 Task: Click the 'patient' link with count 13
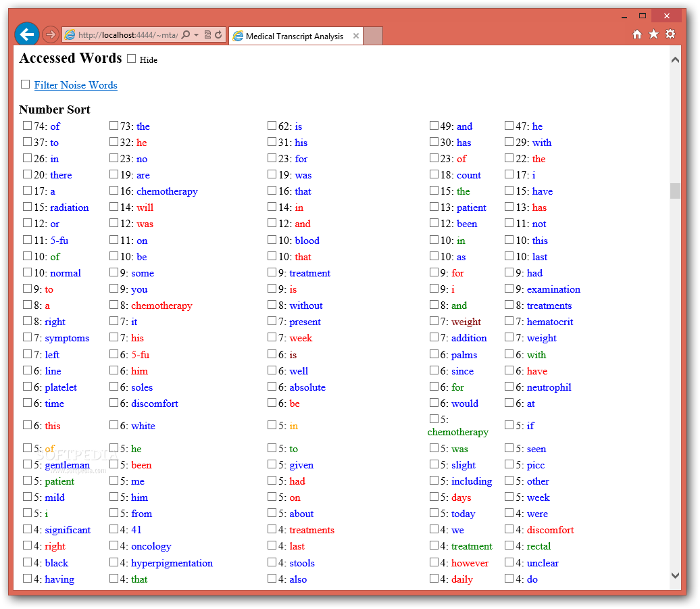[x=472, y=208]
